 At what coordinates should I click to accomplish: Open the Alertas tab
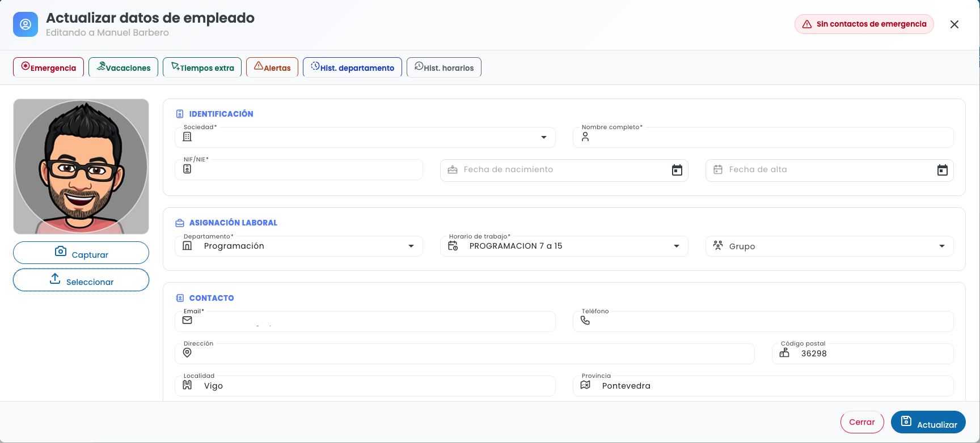(x=272, y=67)
